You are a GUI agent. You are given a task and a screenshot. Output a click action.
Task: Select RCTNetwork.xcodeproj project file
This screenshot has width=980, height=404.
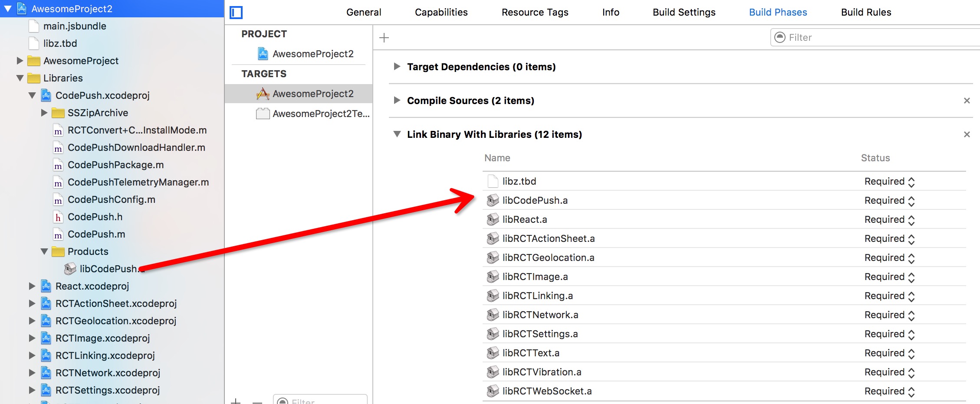(107, 373)
